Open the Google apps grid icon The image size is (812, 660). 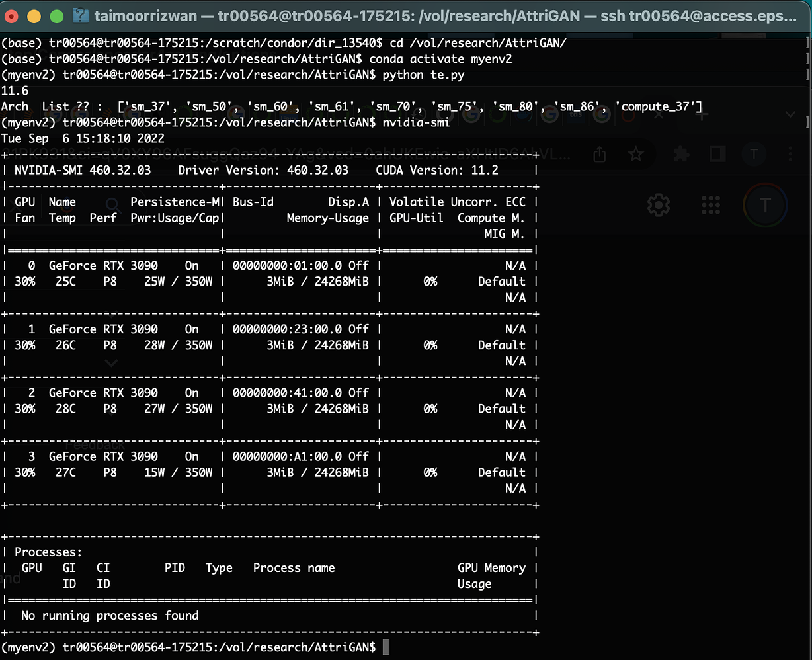coord(710,205)
